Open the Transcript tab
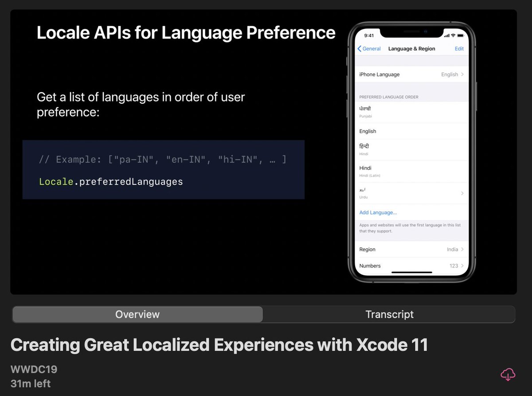 389,314
